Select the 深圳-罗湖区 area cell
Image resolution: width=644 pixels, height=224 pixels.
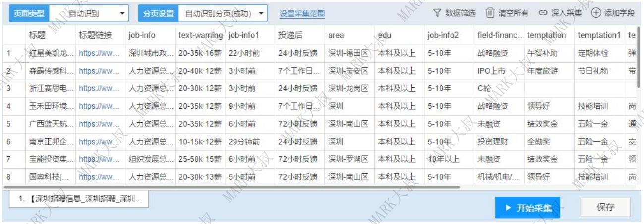(350, 159)
